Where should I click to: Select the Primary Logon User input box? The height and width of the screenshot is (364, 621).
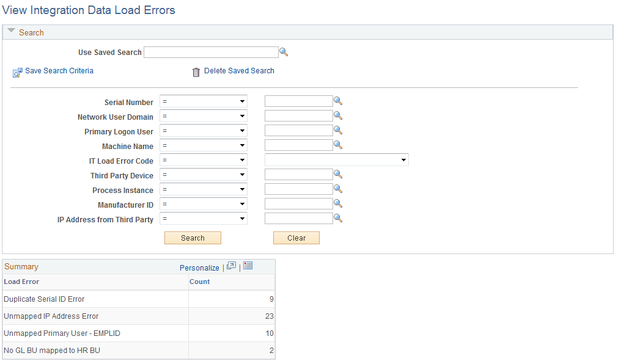click(298, 130)
